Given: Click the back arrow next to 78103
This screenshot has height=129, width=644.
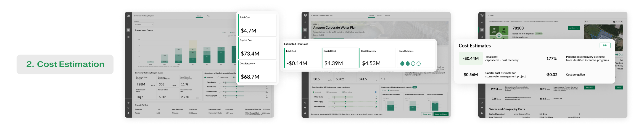Looking at the screenshot, I should (488, 15).
